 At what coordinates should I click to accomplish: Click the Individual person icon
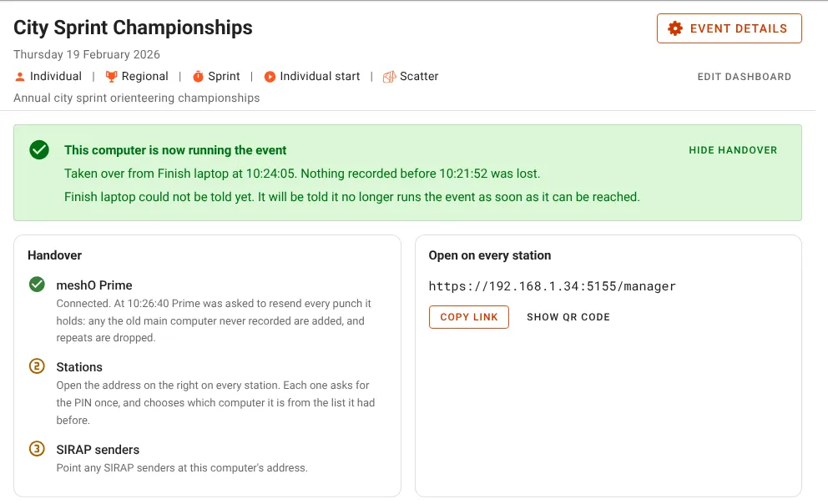coord(19,77)
